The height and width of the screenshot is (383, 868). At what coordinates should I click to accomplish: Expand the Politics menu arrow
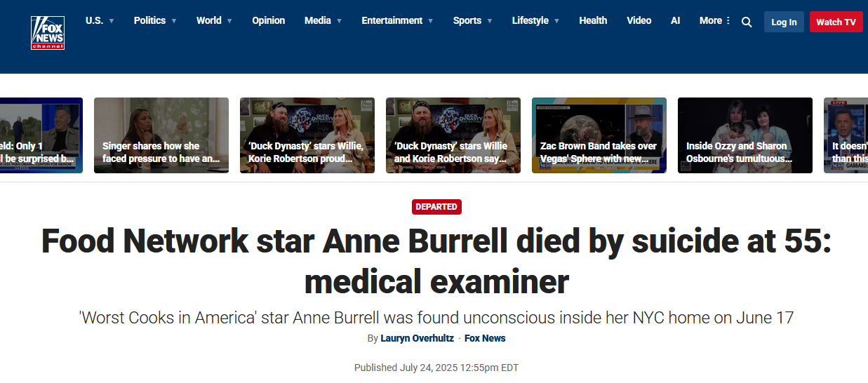tap(174, 21)
